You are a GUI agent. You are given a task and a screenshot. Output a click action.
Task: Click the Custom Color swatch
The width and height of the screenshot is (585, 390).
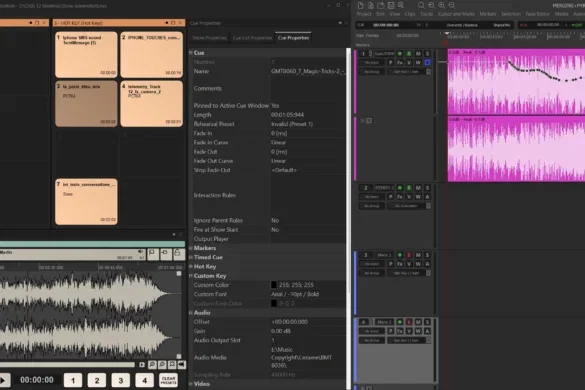[x=273, y=285]
